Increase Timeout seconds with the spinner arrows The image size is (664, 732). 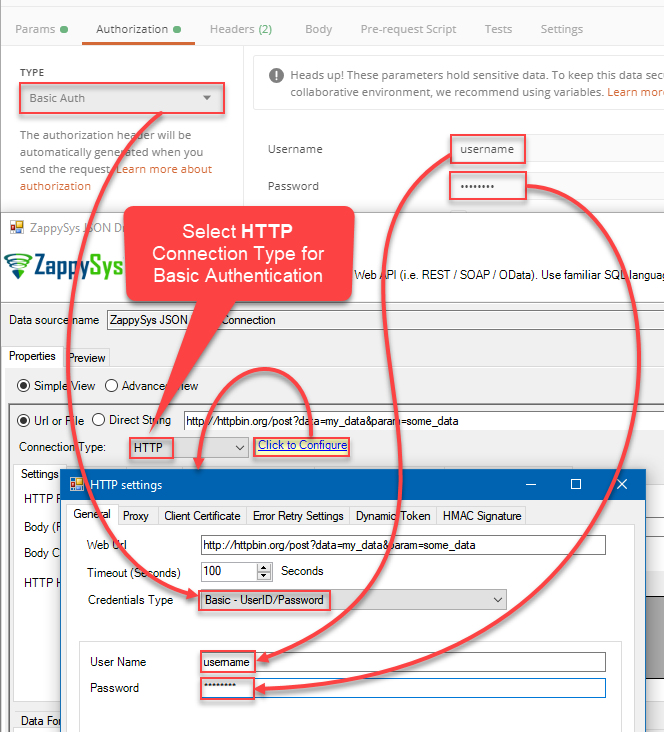(264, 567)
